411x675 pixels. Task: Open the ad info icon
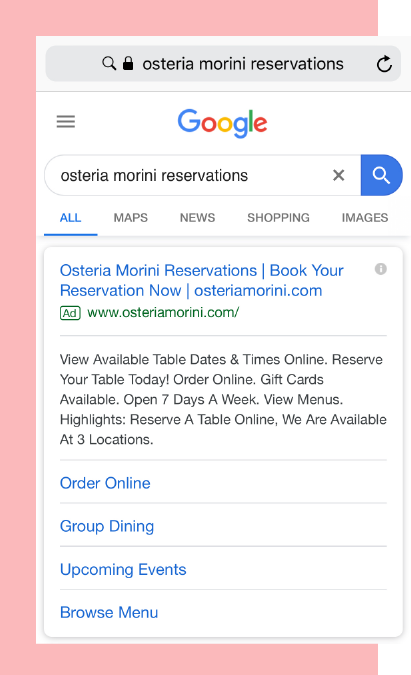tap(380, 269)
